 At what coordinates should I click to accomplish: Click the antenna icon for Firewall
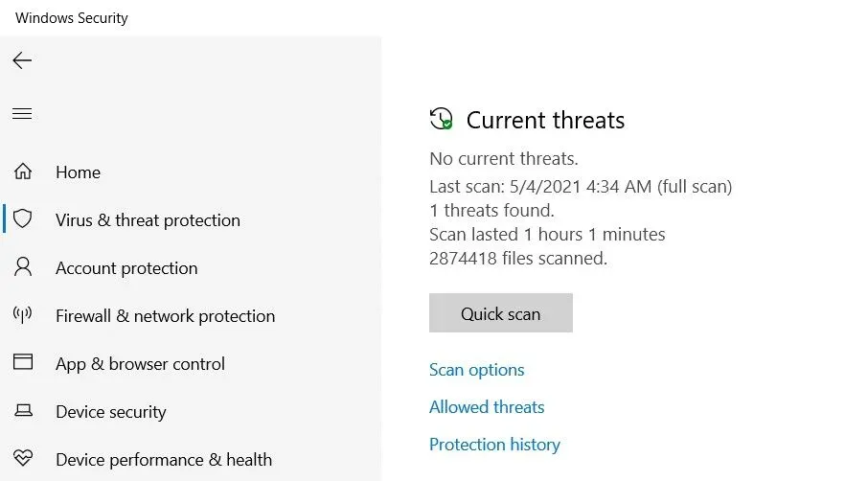point(23,315)
